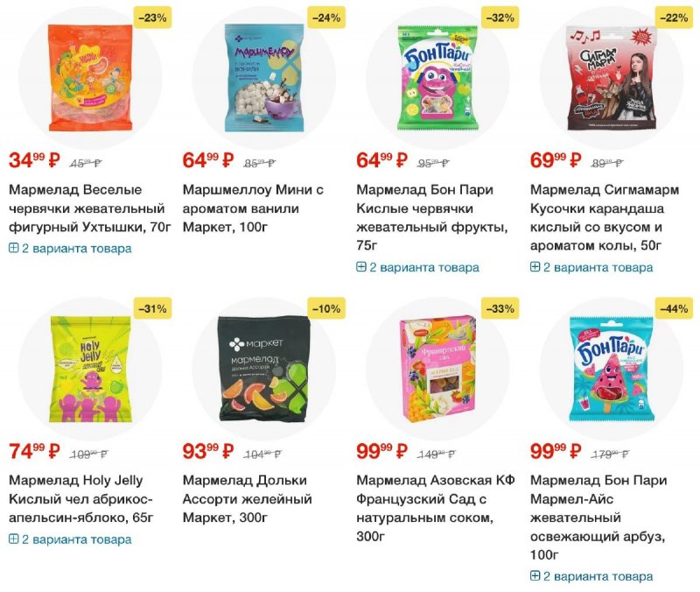700x592 pixels.
Task: Open Мармелад Дольки Ассорти желейный title
Action: [x=248, y=499]
